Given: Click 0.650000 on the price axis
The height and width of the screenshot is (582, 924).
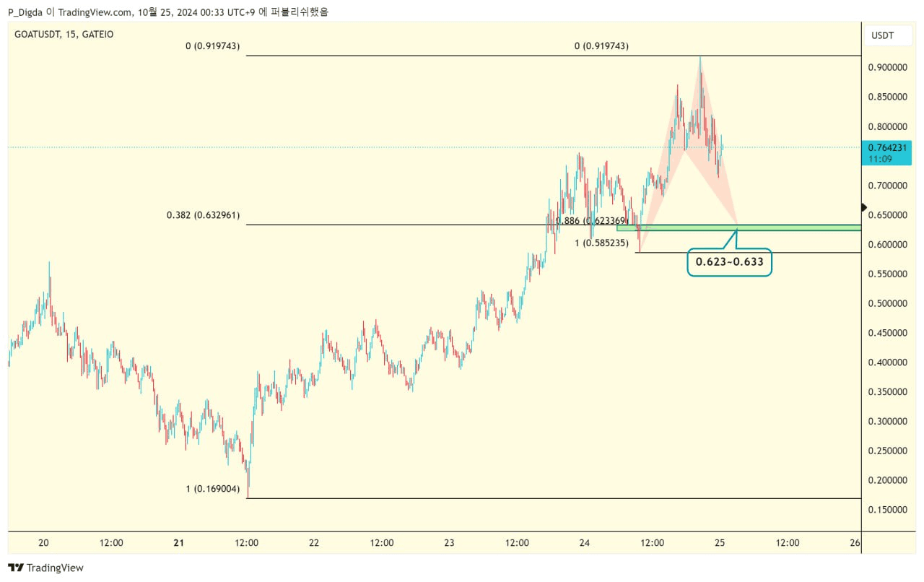Looking at the screenshot, I should click(887, 215).
